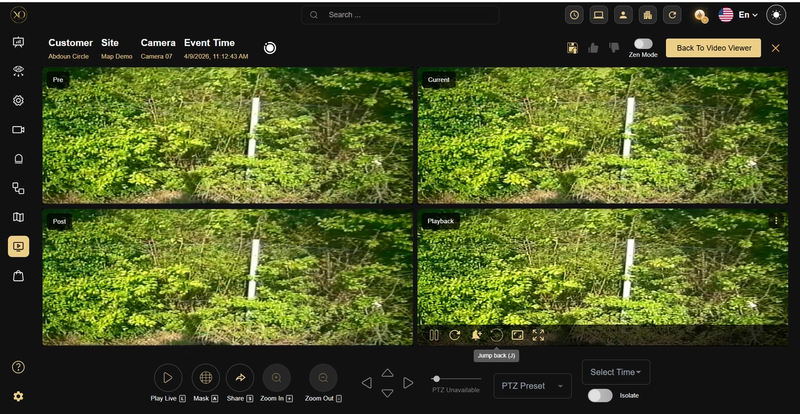Open the shopping bag icon in sidebar
The image size is (800, 414).
pos(18,276)
